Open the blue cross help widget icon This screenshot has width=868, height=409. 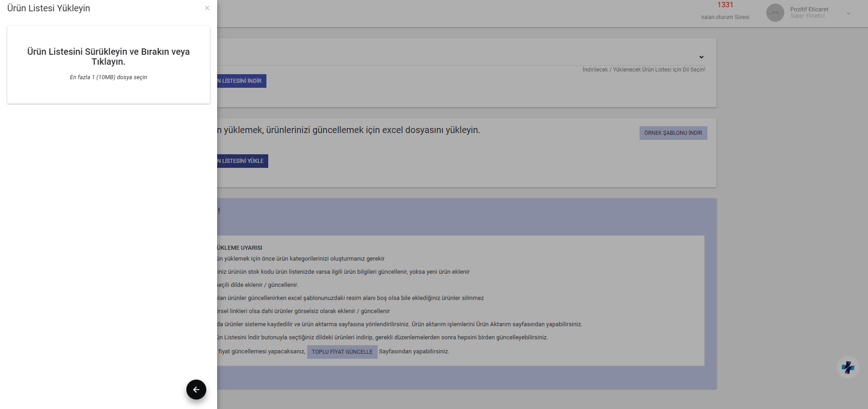(848, 367)
